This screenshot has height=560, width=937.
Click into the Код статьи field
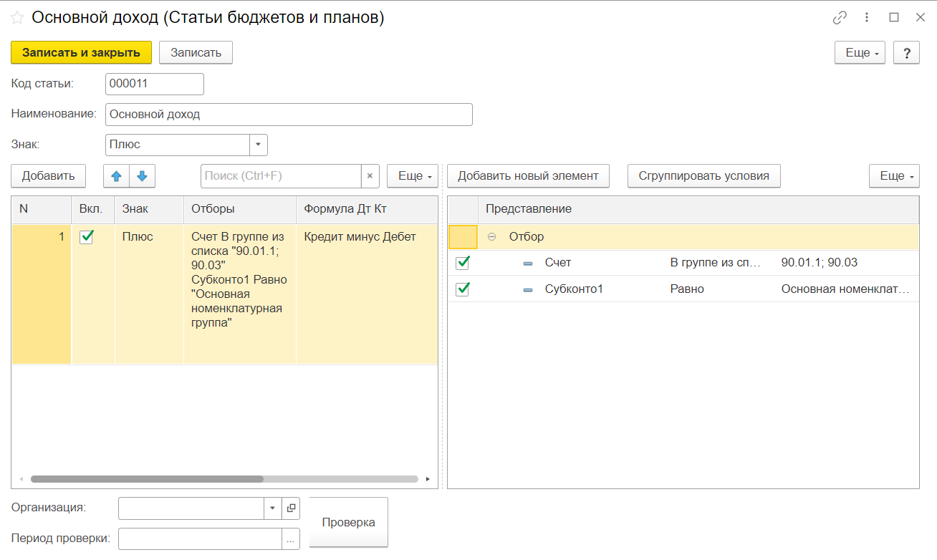(155, 84)
